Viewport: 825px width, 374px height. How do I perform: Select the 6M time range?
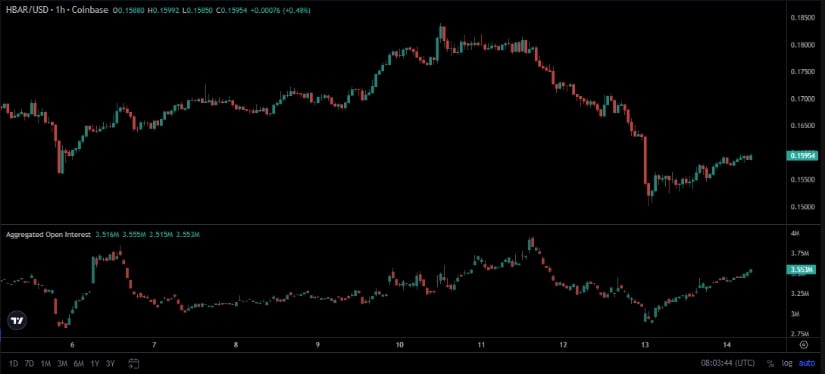click(x=79, y=363)
